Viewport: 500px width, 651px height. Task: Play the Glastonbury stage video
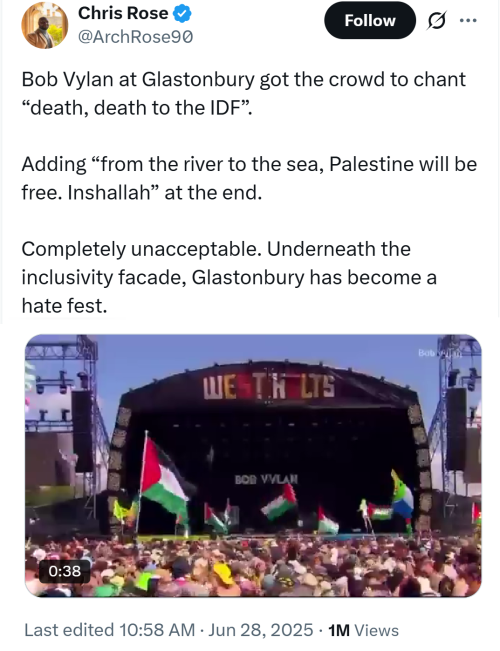click(x=253, y=465)
